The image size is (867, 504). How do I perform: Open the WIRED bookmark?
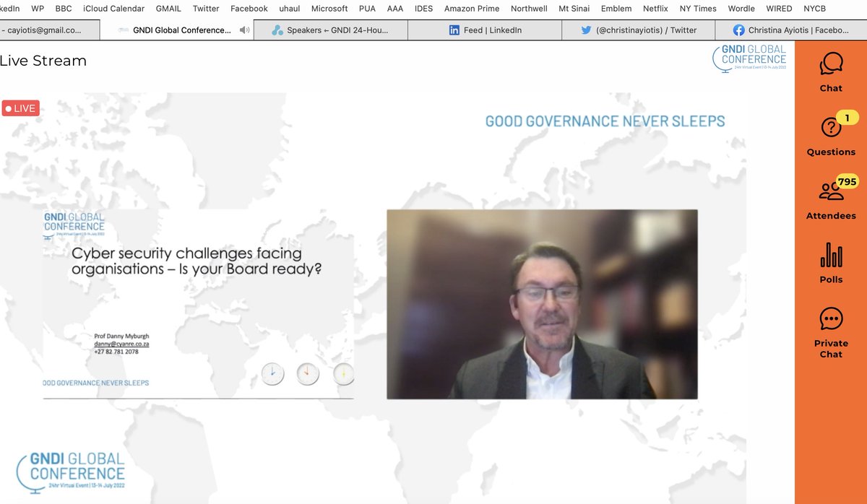[x=780, y=9]
